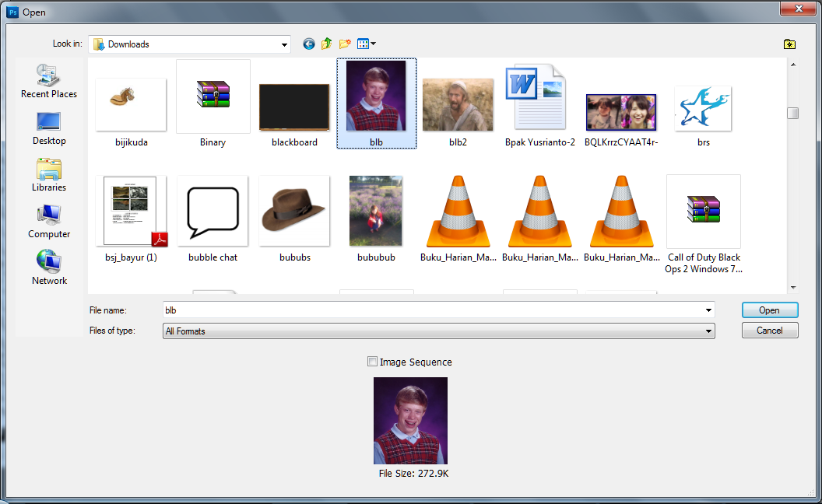
Task: Create a new folder
Action: (x=344, y=44)
